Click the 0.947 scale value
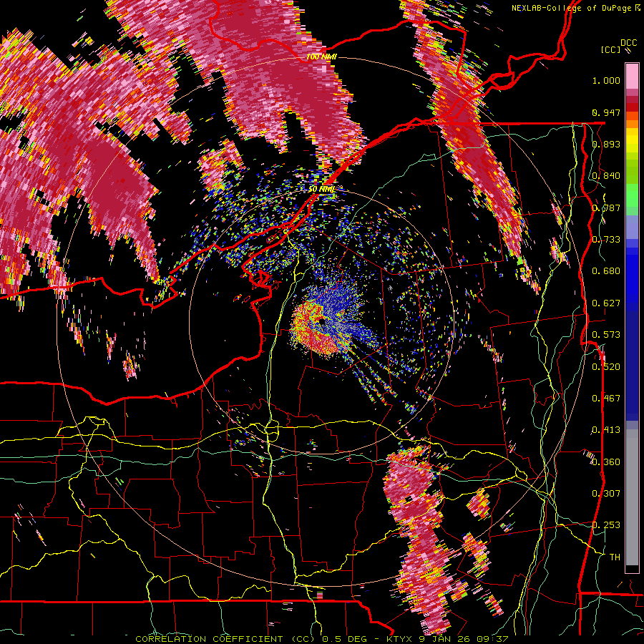The width and height of the screenshot is (644, 644). click(606, 112)
